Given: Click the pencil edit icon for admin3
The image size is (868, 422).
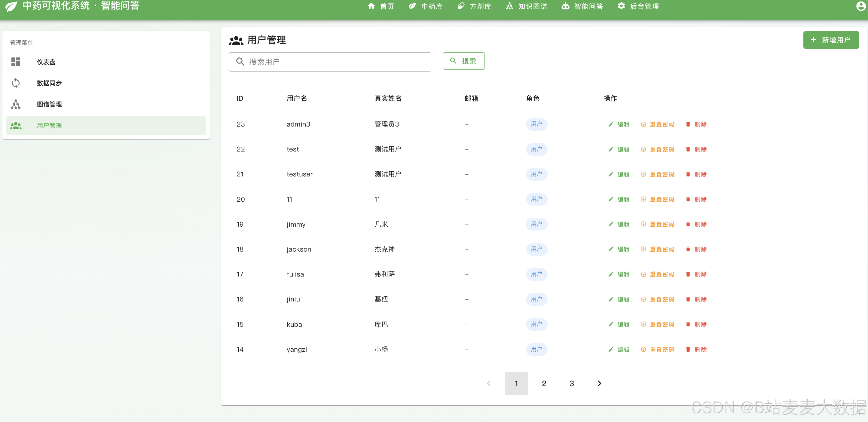Looking at the screenshot, I should (610, 124).
